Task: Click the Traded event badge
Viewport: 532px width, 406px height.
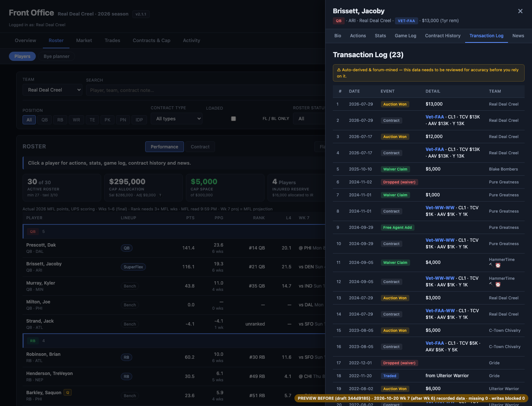Action: pyautogui.click(x=390, y=376)
